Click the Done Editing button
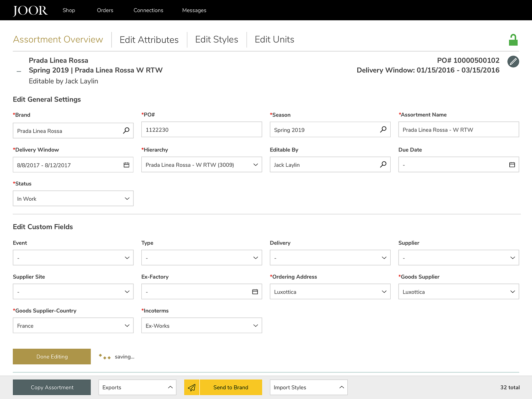Image resolution: width=532 pixels, height=399 pixels. (52, 356)
